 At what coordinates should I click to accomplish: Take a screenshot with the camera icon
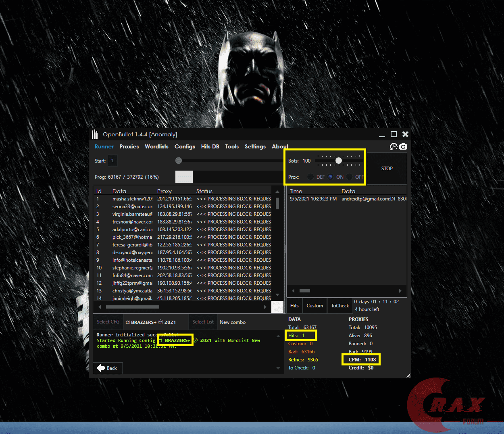403,146
